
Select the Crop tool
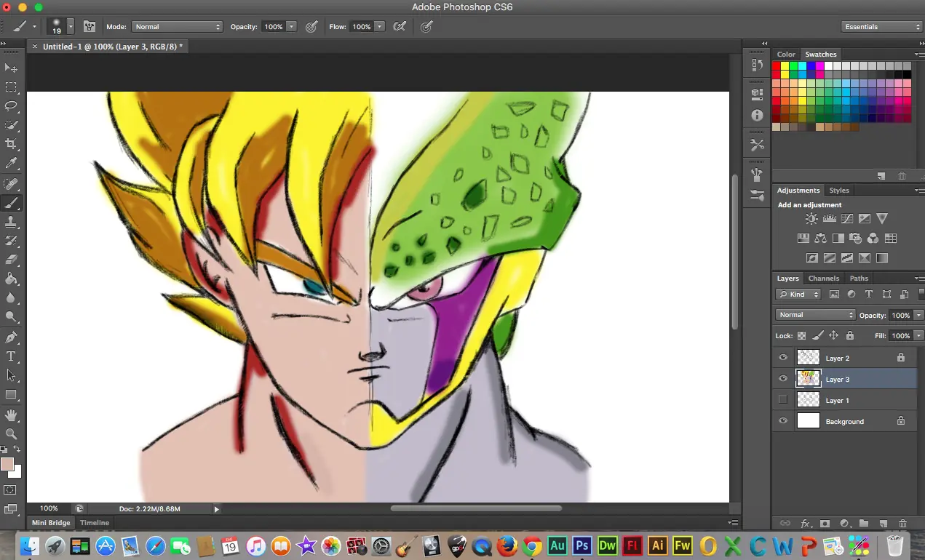click(x=11, y=144)
